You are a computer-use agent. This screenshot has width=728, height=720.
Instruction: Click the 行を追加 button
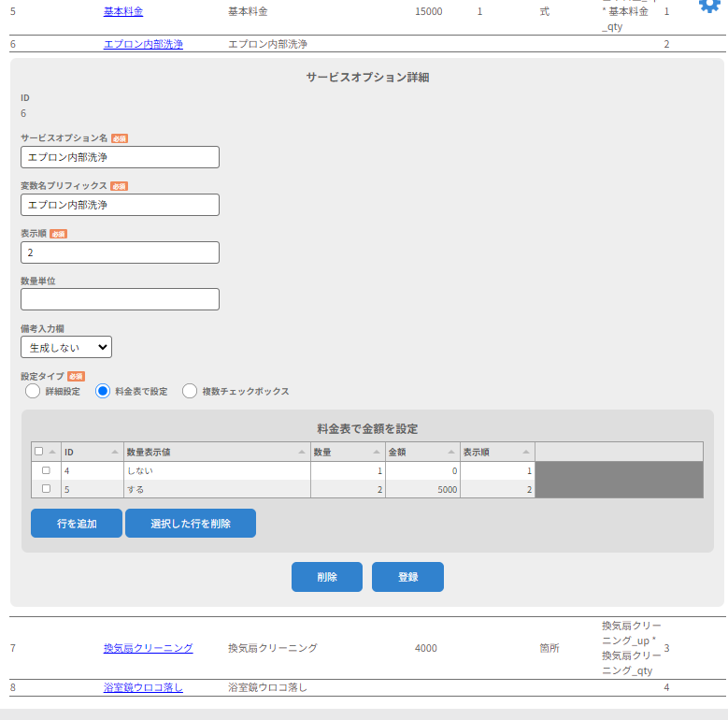[x=77, y=524]
